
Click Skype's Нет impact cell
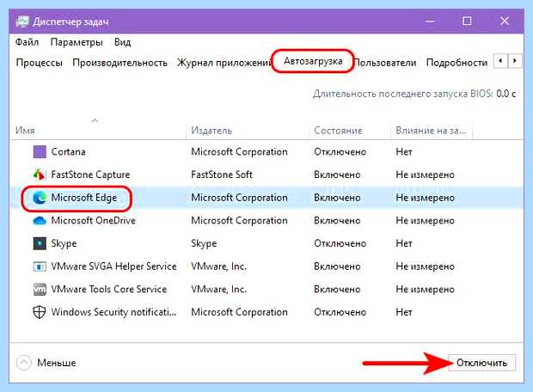click(404, 243)
